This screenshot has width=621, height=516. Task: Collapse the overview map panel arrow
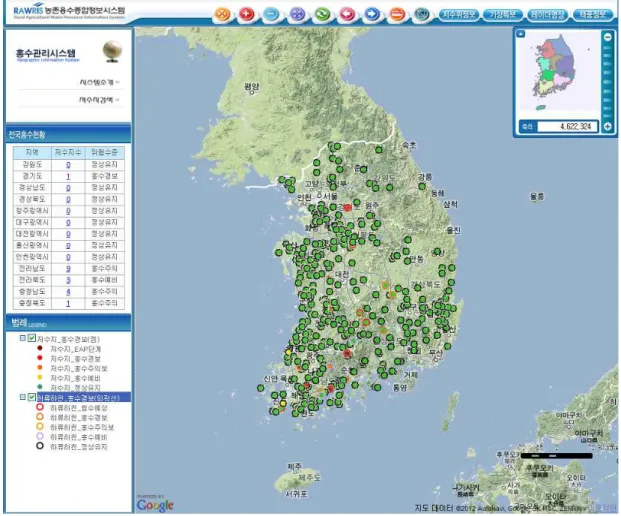(521, 34)
